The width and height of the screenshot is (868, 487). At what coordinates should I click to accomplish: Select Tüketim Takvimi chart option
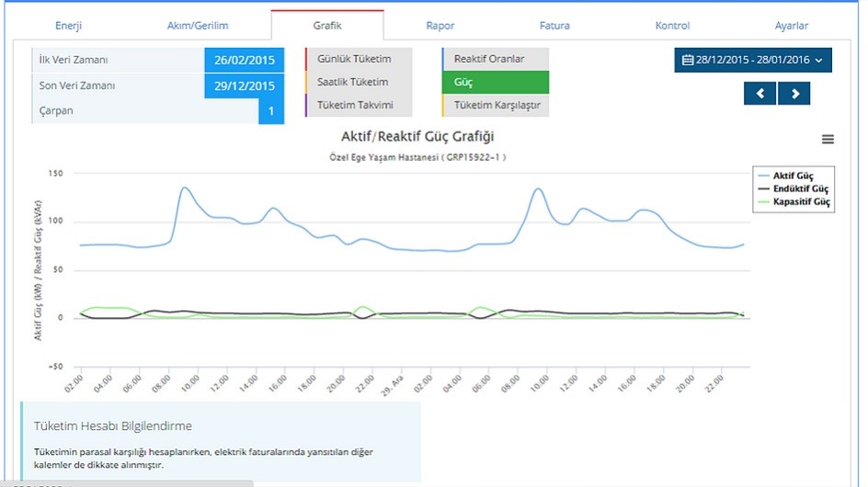pyautogui.click(x=359, y=105)
